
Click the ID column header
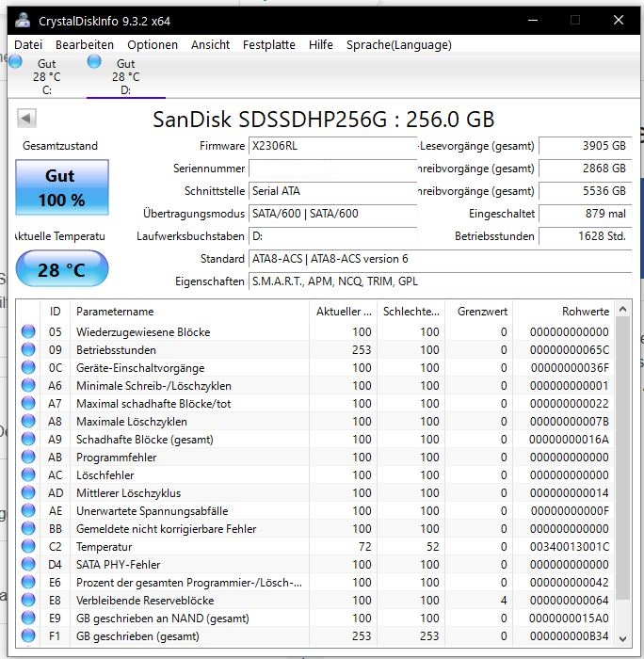tap(55, 312)
